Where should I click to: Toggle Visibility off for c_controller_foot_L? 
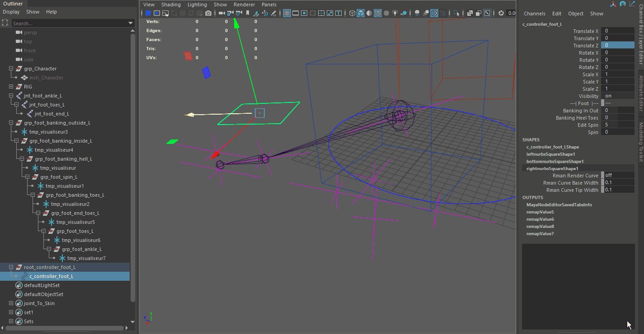[617, 96]
